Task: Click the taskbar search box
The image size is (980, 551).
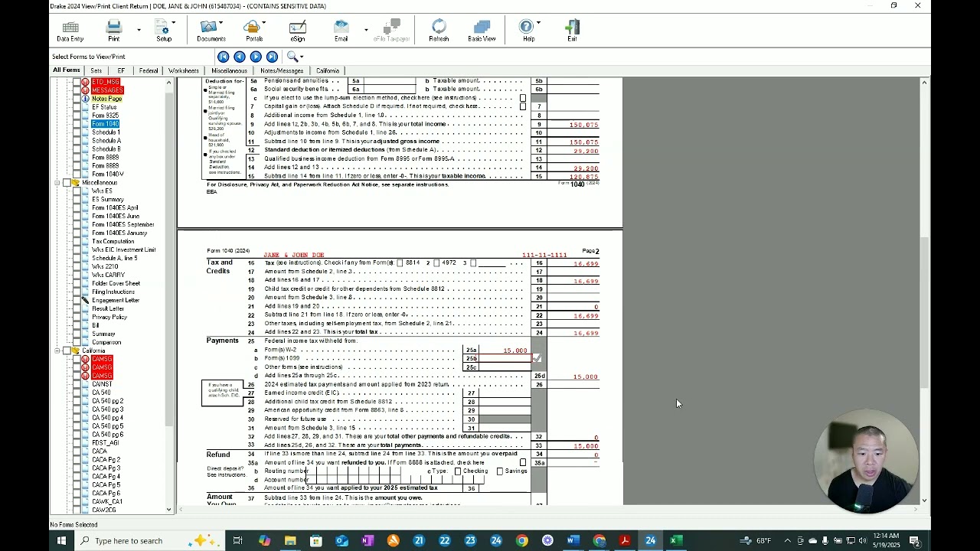Action: [x=149, y=540]
